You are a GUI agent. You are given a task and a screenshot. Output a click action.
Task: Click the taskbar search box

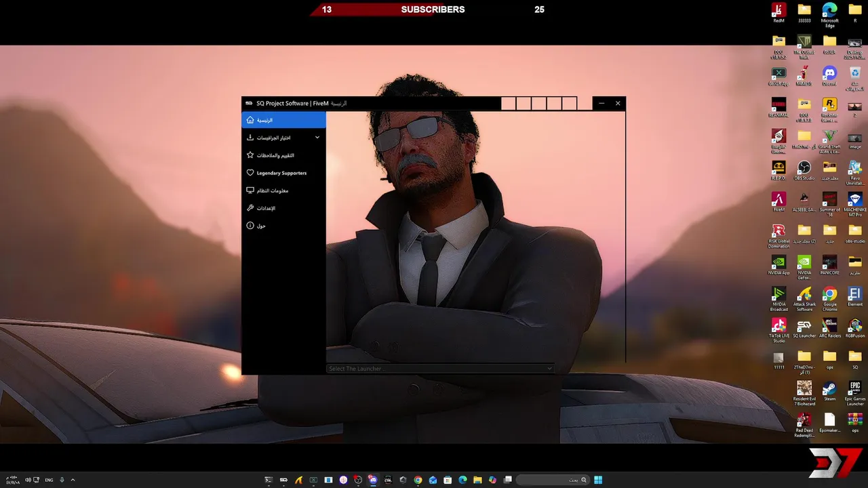tap(553, 480)
